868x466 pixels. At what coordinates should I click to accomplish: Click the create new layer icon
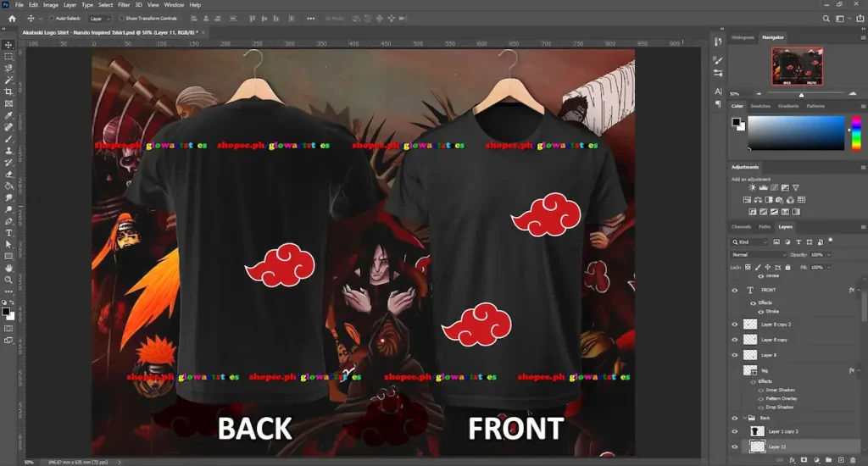[841, 460]
